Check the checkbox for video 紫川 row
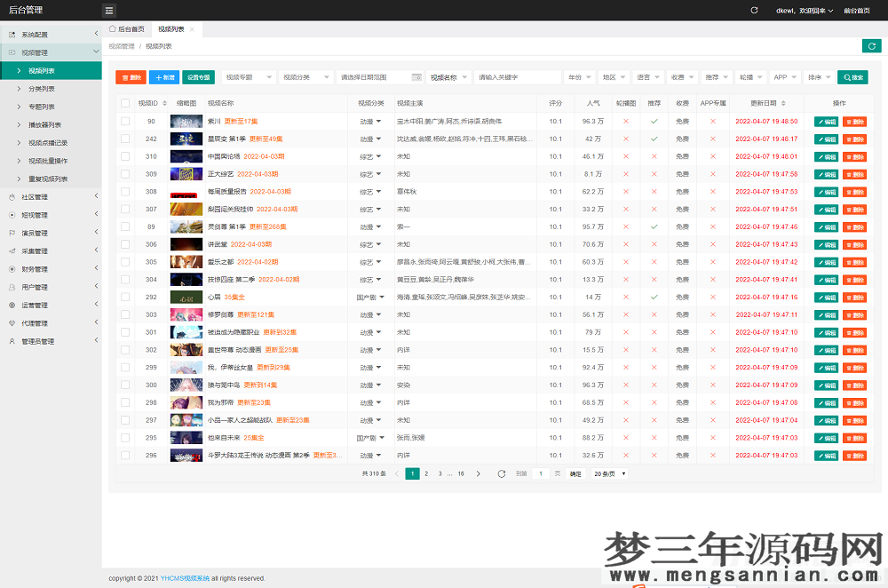 coord(124,121)
